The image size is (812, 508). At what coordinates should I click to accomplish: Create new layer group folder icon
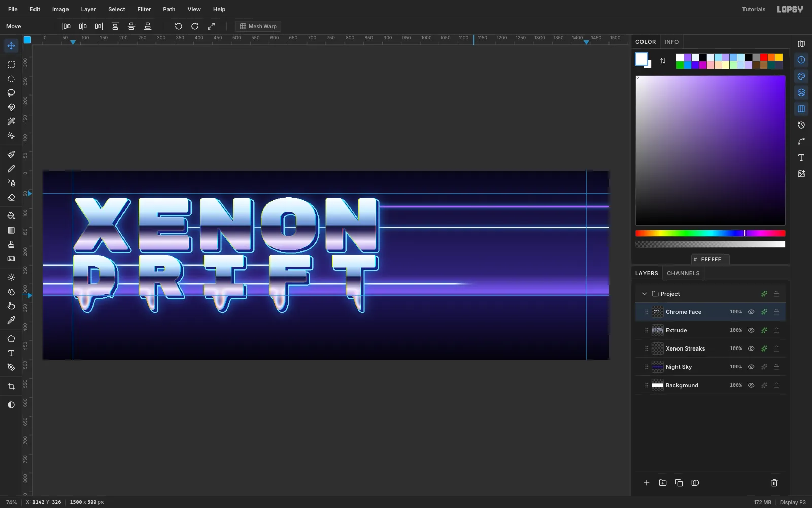[x=663, y=483]
